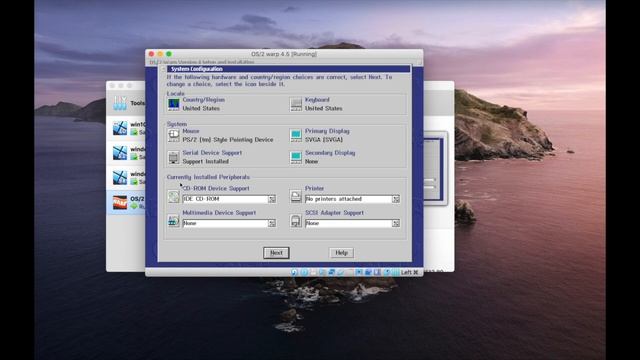Image resolution: width=640 pixels, height=360 pixels.
Task: Select the Keyboard icon
Action: (x=296, y=104)
